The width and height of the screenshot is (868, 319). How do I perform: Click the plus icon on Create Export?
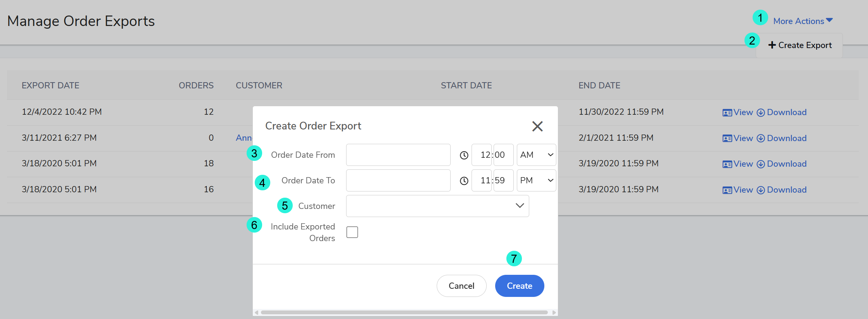[x=772, y=45]
